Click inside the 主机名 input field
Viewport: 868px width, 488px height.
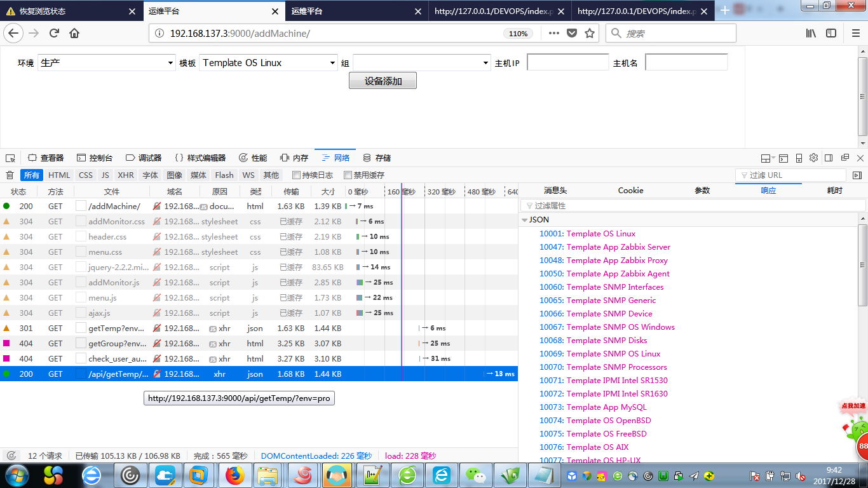point(686,62)
